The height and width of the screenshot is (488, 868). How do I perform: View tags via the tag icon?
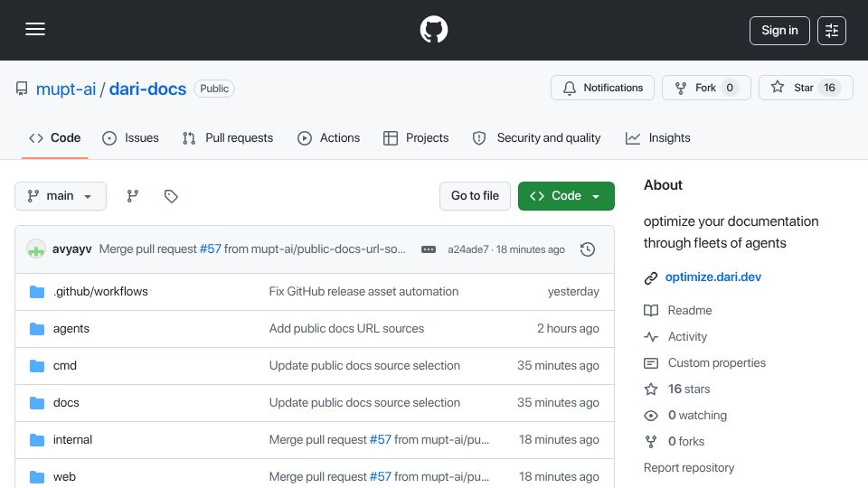pos(171,196)
